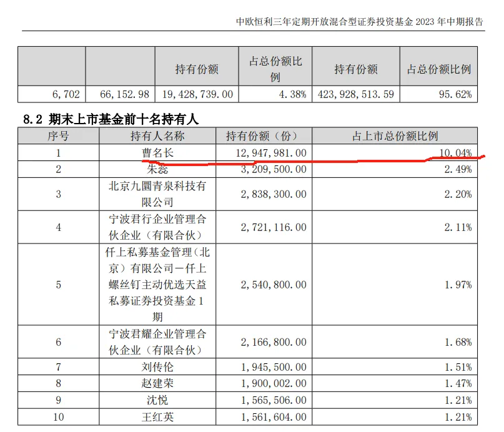Select the value 1,561,604.00

tap(274, 417)
